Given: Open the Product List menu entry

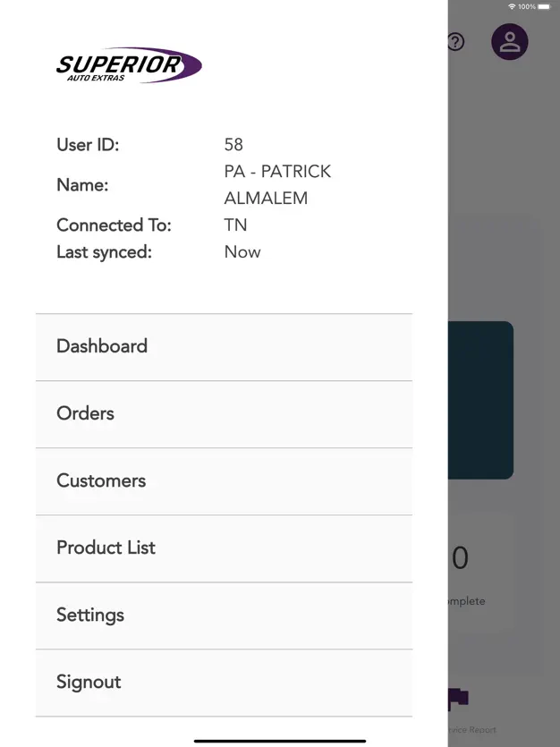Looking at the screenshot, I should tap(224, 548).
